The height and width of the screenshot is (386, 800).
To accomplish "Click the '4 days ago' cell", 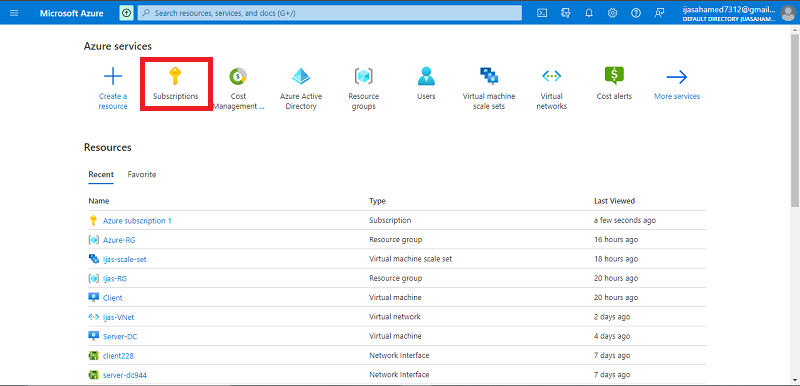I will coord(612,337).
